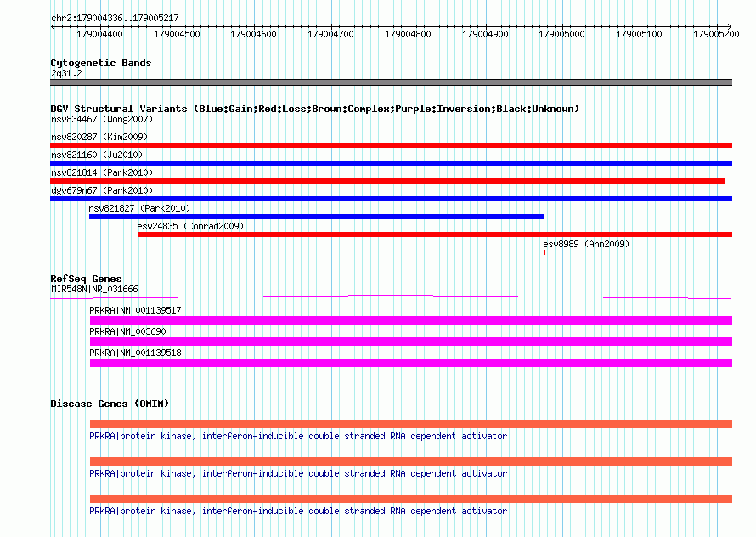The width and height of the screenshot is (756, 537).
Task: Select the PRKRA|NM_001139518 magenta gene bar
Action: click(x=411, y=363)
